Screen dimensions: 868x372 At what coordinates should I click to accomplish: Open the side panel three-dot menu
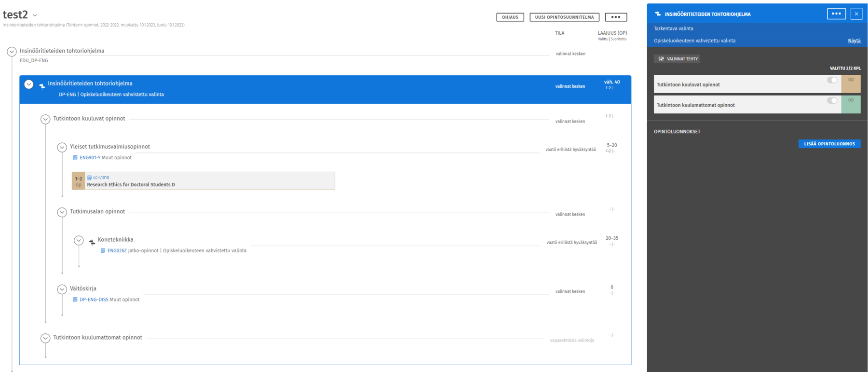836,14
